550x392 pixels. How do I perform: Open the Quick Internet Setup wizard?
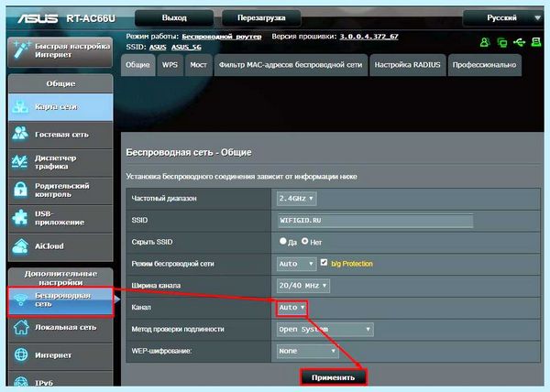pyautogui.click(x=60, y=51)
